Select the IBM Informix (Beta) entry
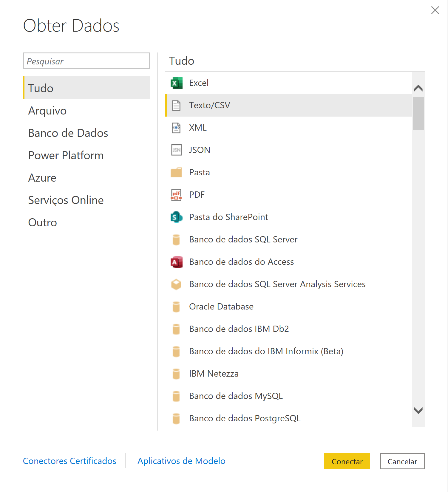448x492 pixels. point(289,351)
